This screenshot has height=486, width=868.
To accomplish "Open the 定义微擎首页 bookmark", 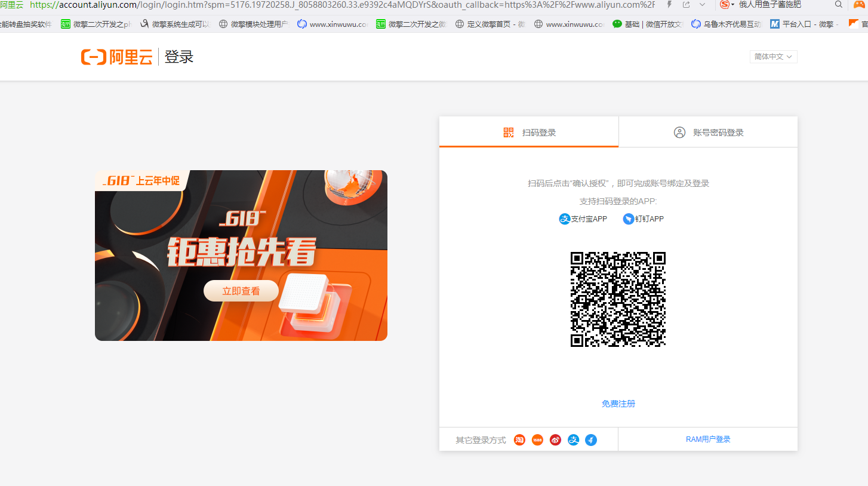I will [490, 24].
